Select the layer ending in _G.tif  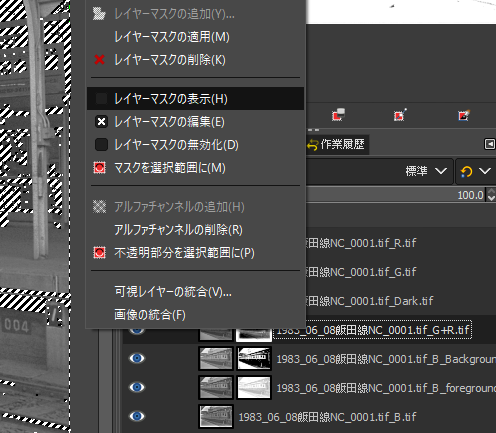[x=361, y=272]
